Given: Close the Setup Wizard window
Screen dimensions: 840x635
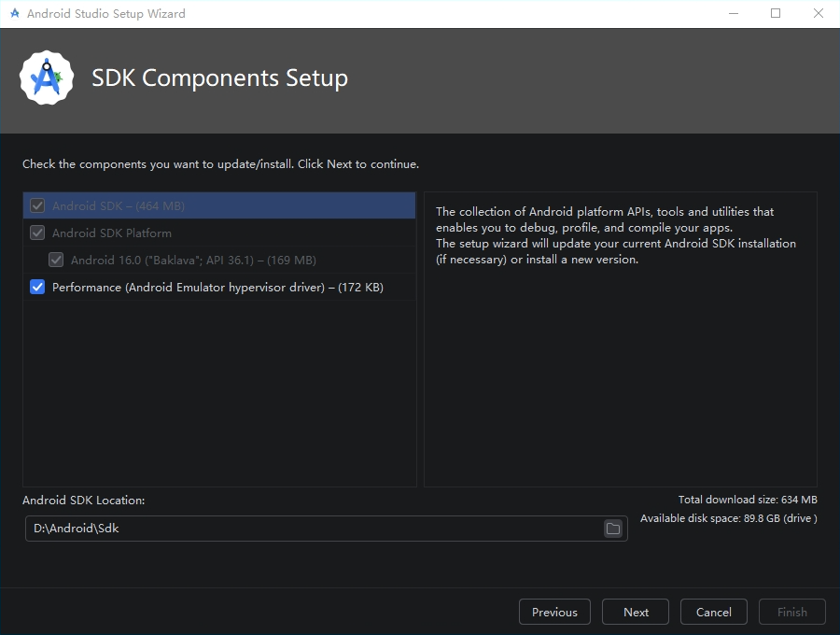Looking at the screenshot, I should 818,13.
